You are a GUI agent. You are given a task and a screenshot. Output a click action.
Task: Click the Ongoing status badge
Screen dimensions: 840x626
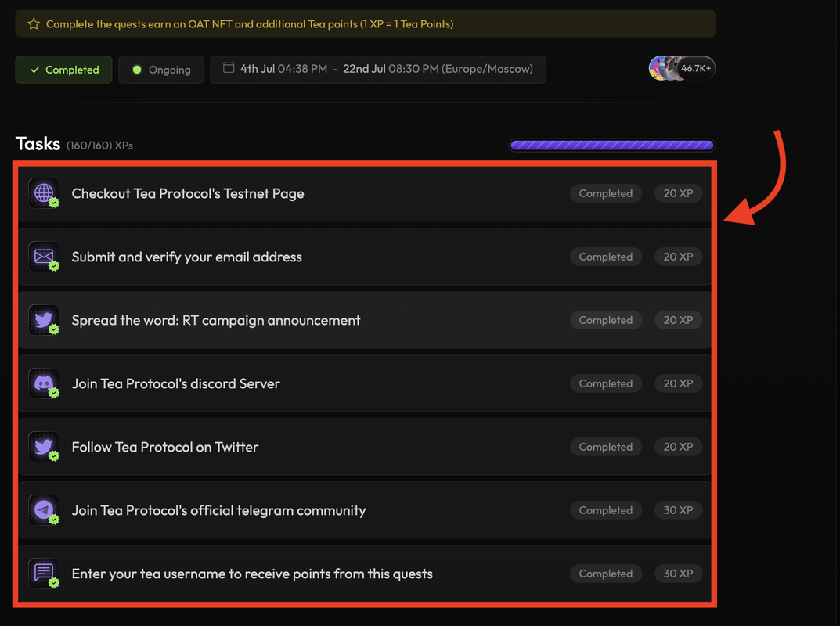(x=161, y=70)
